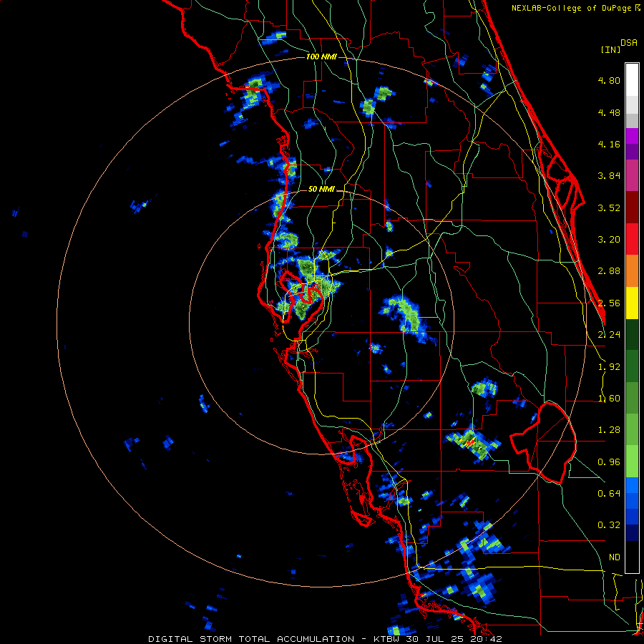Click the 2.88 legend value
The height and width of the screenshot is (644, 644).
609,271
